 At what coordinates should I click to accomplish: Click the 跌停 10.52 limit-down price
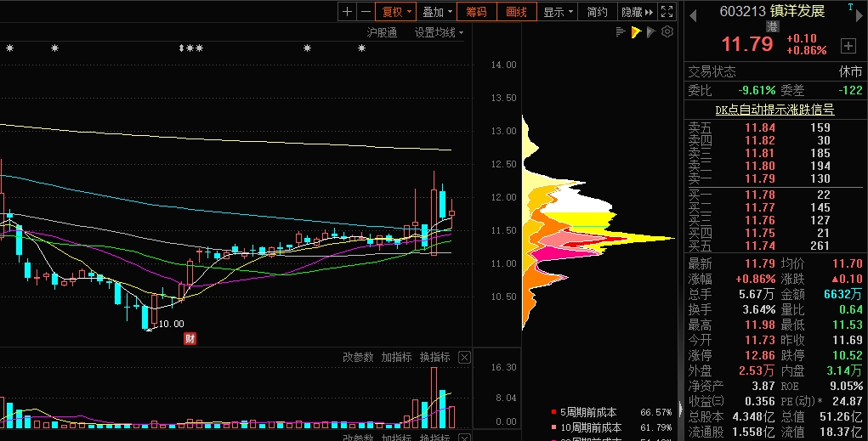[x=847, y=355]
